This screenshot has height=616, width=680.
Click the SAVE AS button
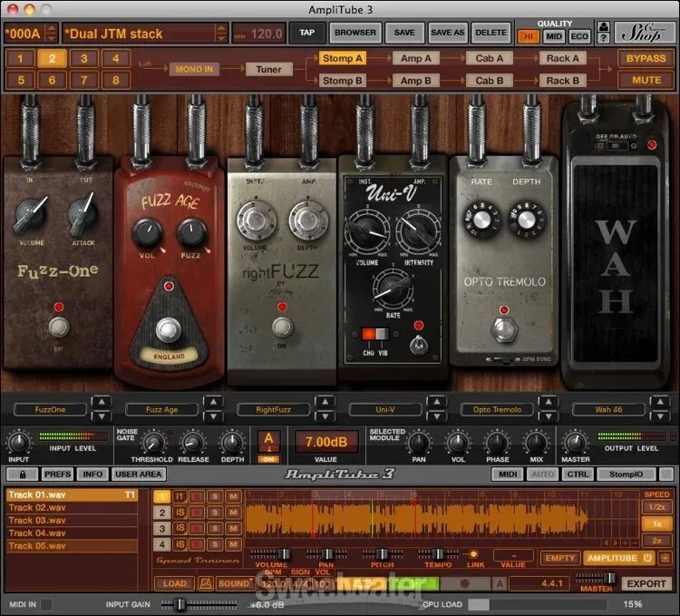447,33
